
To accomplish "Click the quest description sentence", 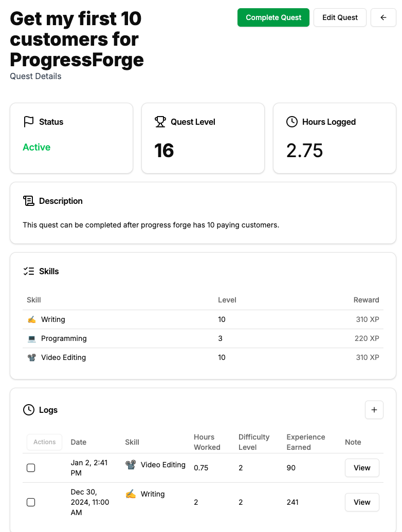I will [151, 225].
